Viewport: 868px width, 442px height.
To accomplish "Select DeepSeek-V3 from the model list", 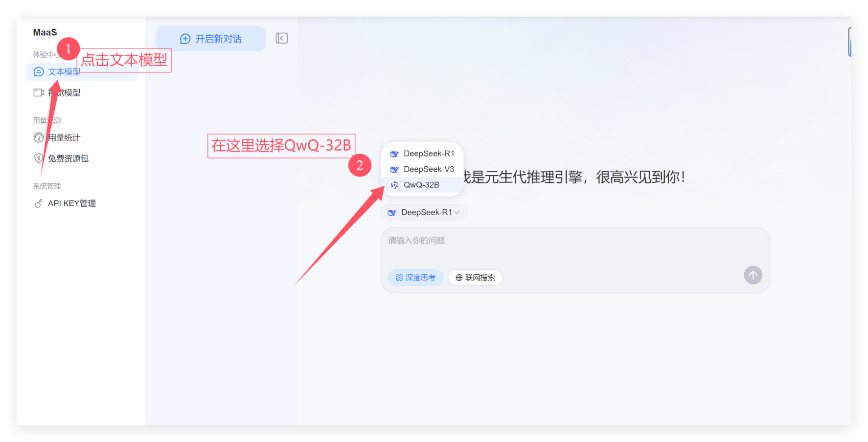I will [x=428, y=169].
